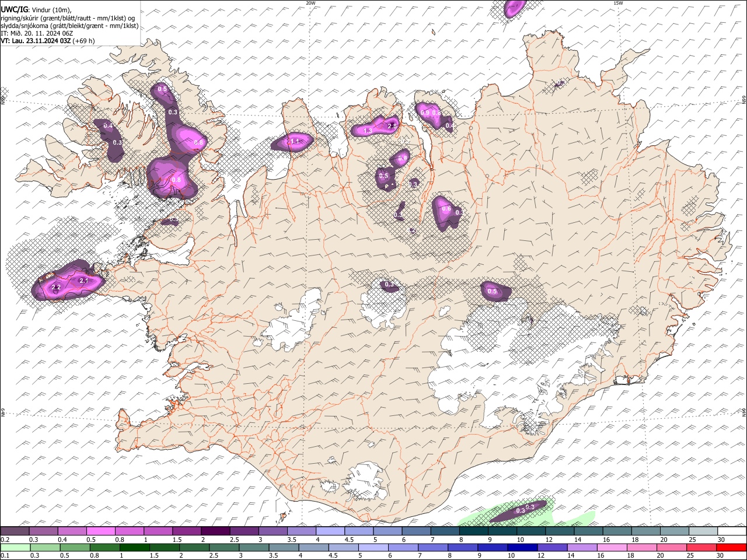The image size is (747, 560).
Task: Click the '20W' longitude label at the top
Action: [310, 3]
